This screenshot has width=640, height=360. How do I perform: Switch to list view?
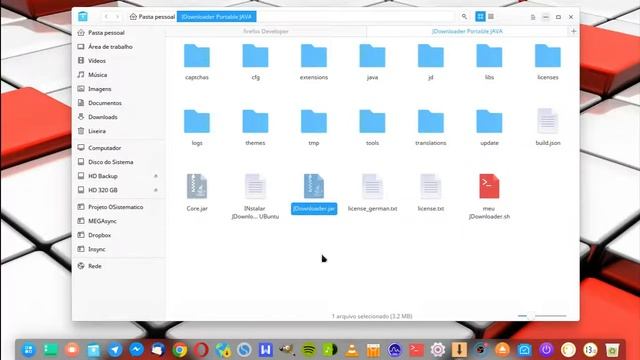[x=491, y=16]
